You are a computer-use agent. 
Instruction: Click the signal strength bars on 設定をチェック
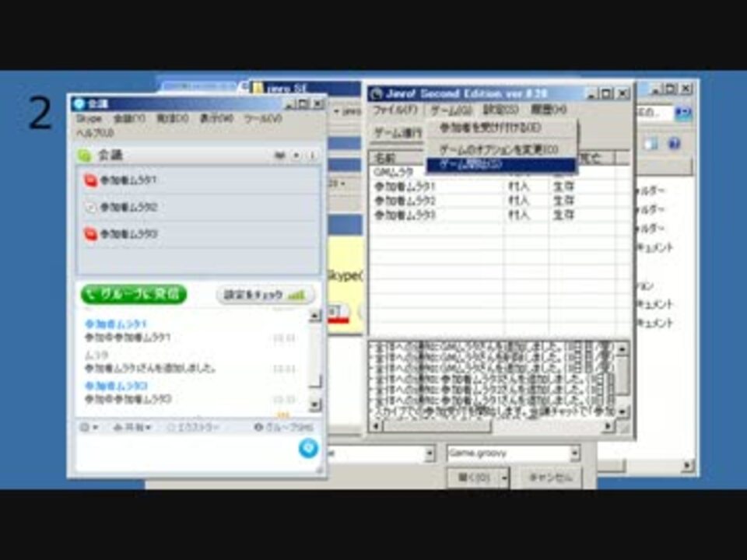click(296, 295)
